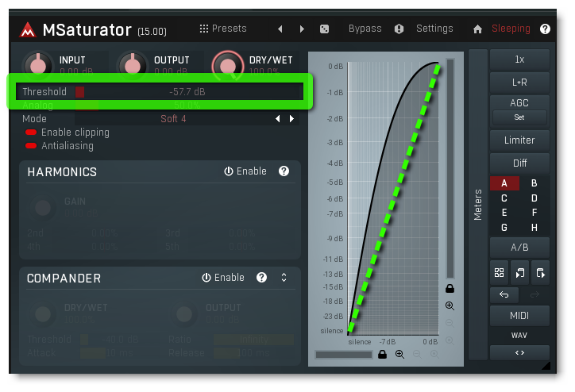This screenshot has height=392, width=575.
Task: Click the horizontal scrollbar under the graph
Action: [344, 355]
